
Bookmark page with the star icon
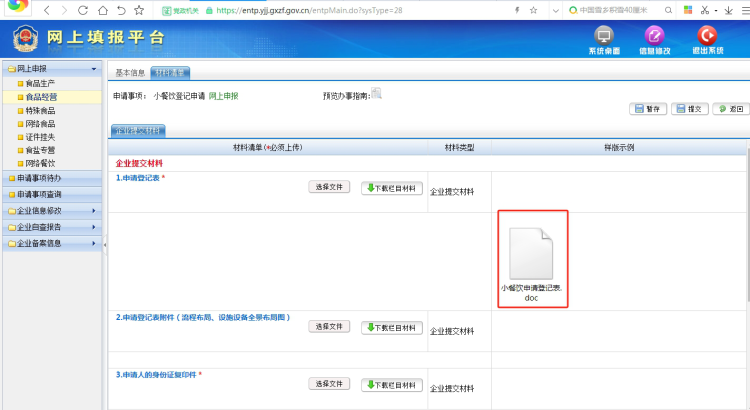140,10
